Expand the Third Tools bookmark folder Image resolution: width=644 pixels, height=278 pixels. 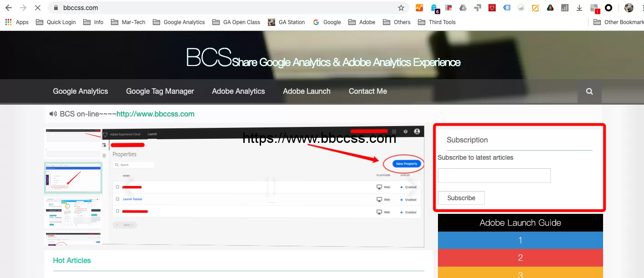click(437, 22)
